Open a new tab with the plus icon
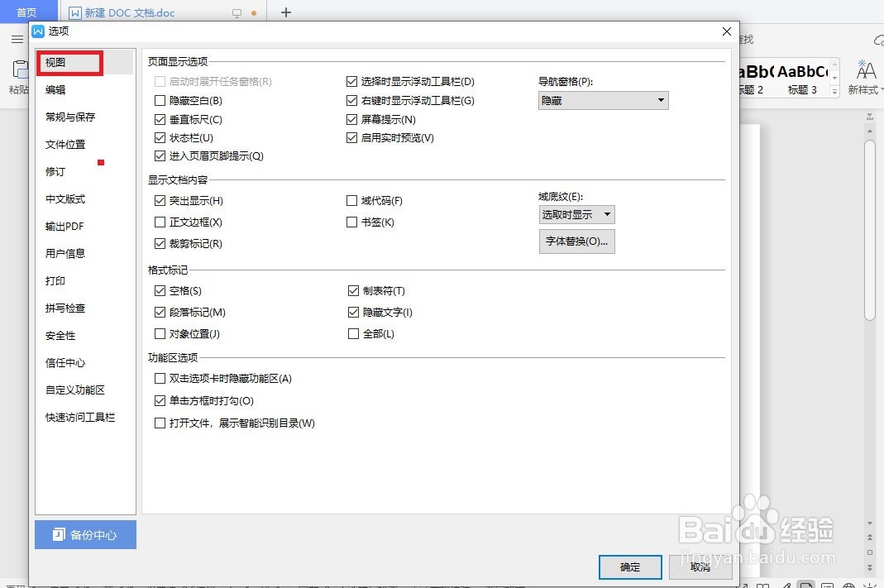Screen dimensions: 884x588 pos(286,12)
